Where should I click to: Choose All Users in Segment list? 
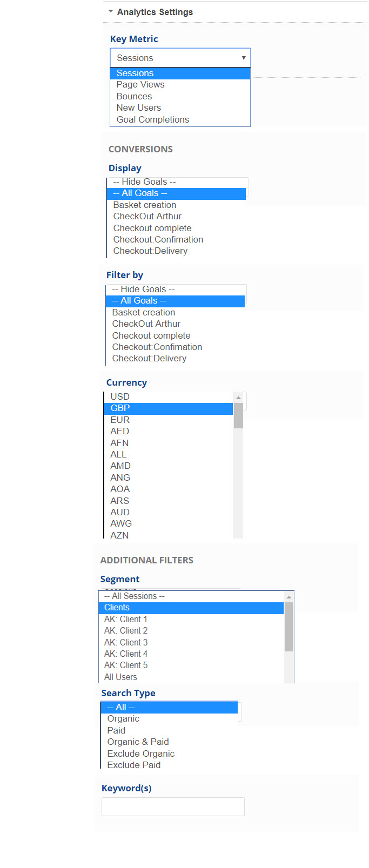120,677
